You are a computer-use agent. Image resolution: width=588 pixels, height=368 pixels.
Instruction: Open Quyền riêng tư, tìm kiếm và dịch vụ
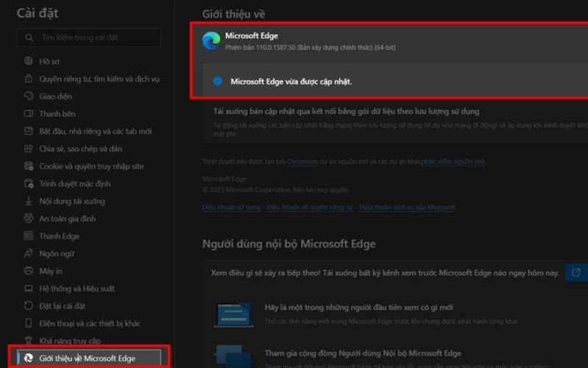99,79
